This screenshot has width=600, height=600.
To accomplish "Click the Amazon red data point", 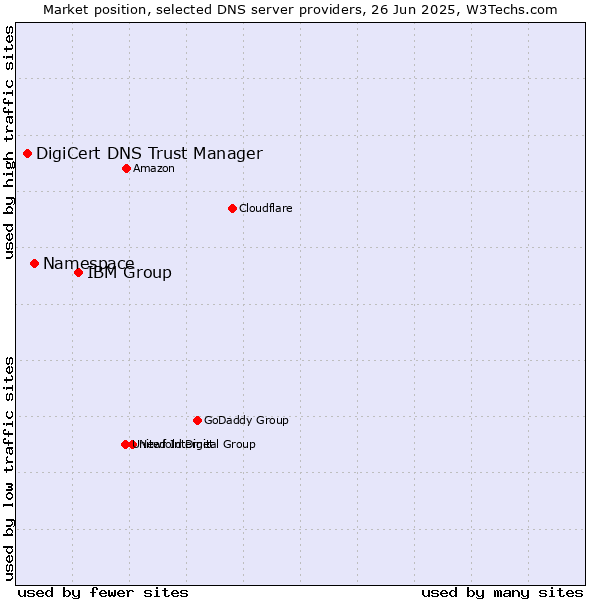I will [x=127, y=168].
